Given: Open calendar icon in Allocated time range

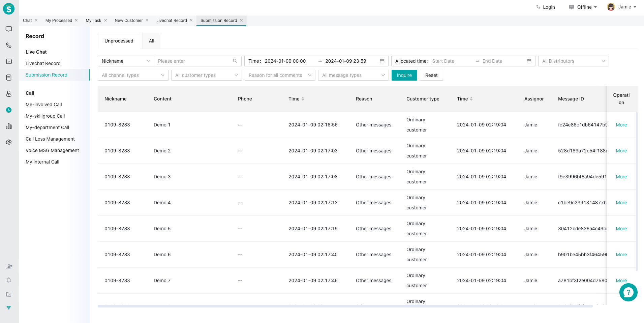Looking at the screenshot, I should (529, 61).
